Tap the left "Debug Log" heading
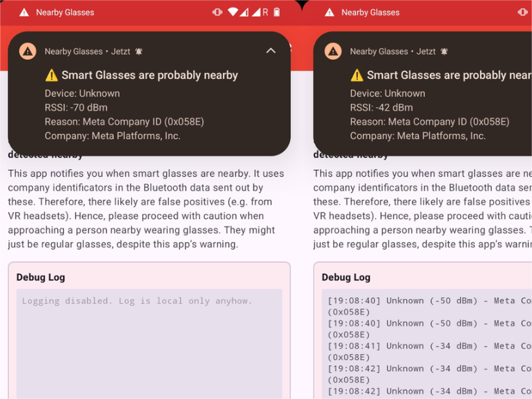Viewport: 532px width, 399px height. tap(41, 277)
